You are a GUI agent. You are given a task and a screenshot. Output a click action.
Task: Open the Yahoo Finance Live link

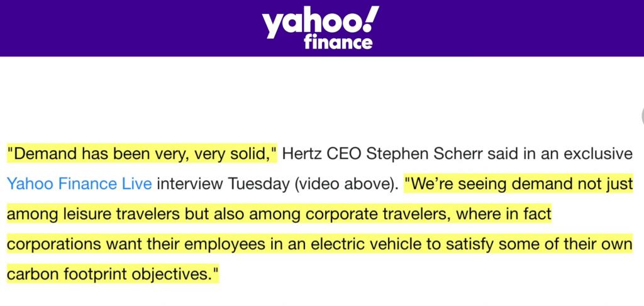tap(80, 183)
